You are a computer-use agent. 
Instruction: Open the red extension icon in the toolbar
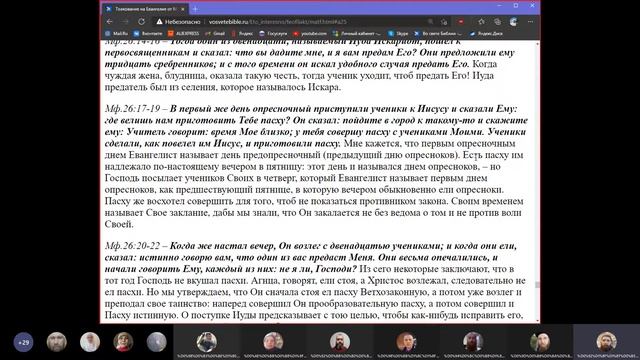click(x=461, y=22)
